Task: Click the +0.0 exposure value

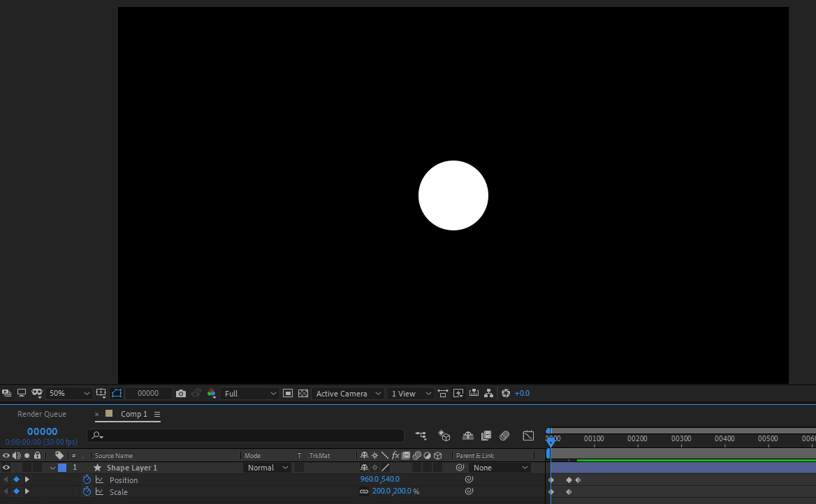Action: tap(522, 393)
